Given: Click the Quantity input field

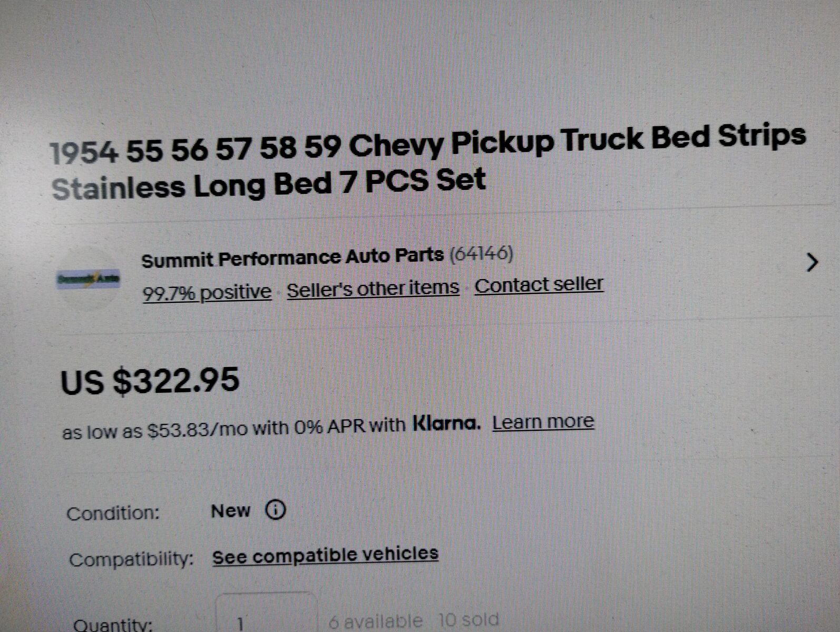Looking at the screenshot, I should (266, 616).
